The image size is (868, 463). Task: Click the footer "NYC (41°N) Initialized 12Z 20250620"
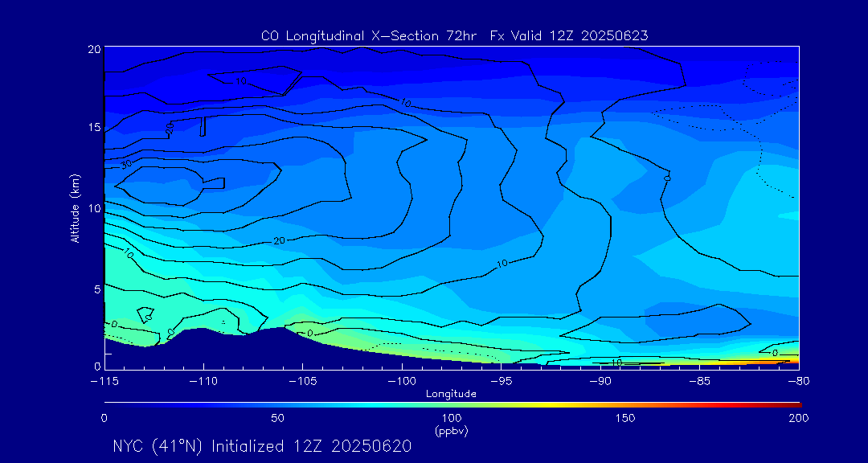pos(262,446)
